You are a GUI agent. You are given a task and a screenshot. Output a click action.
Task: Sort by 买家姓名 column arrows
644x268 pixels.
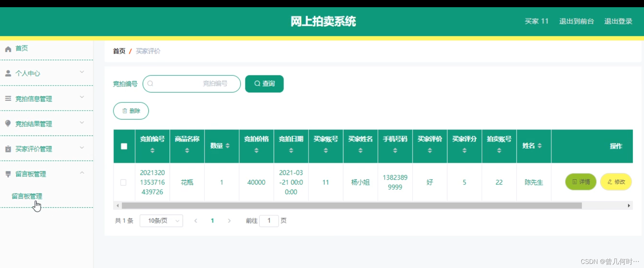pos(360,150)
